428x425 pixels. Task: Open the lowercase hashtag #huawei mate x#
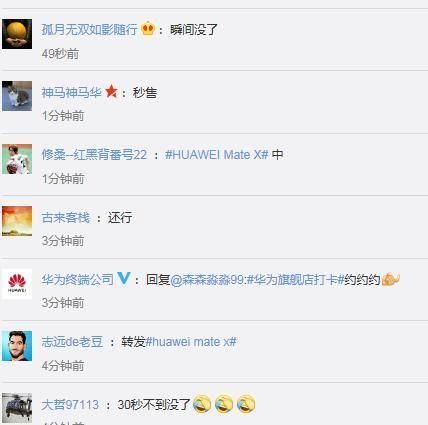(191, 342)
